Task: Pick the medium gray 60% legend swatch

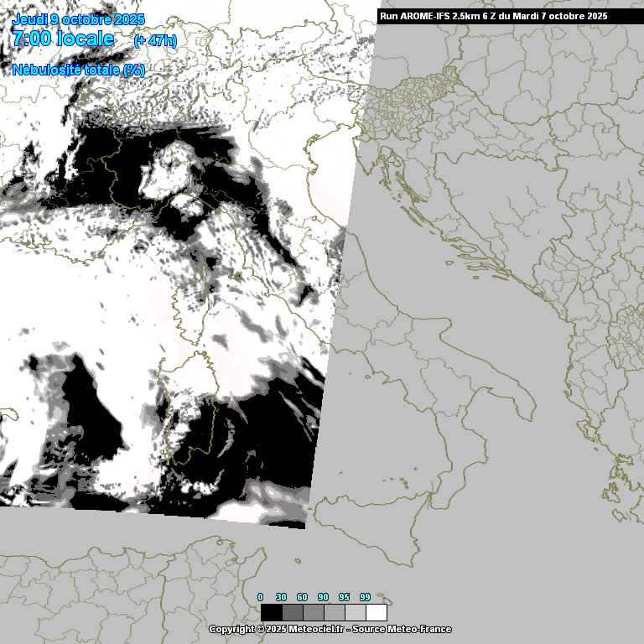Action: click(313, 612)
